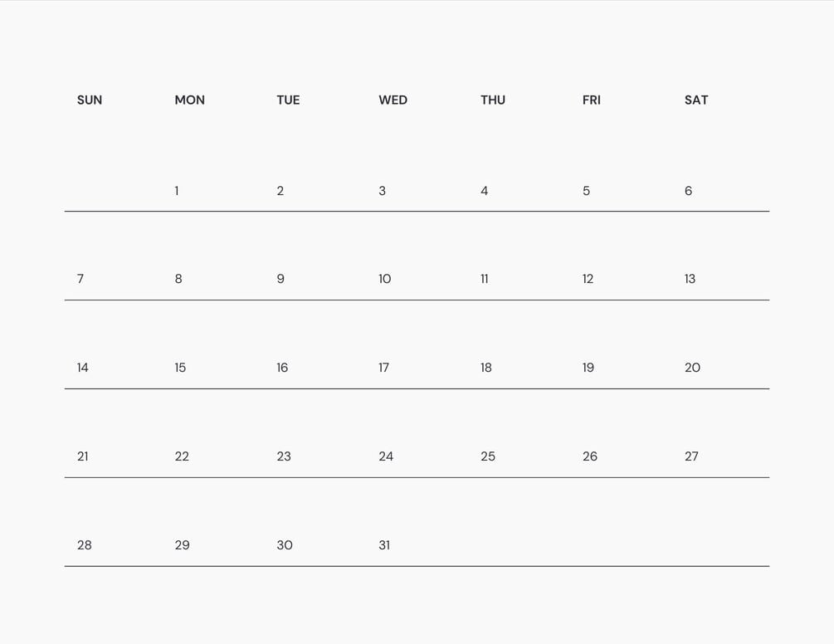Choose the 28th on the calendar
Viewport: 834px width, 644px height.
coord(85,545)
